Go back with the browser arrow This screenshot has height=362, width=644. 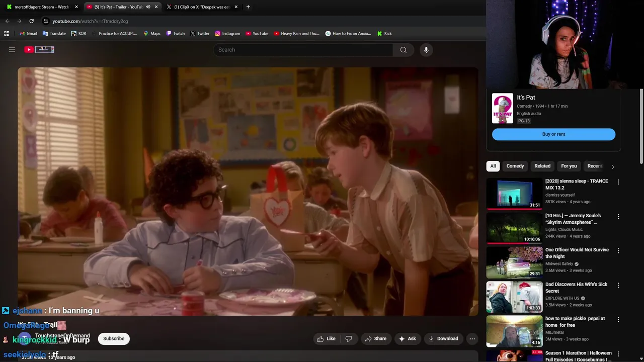7,21
